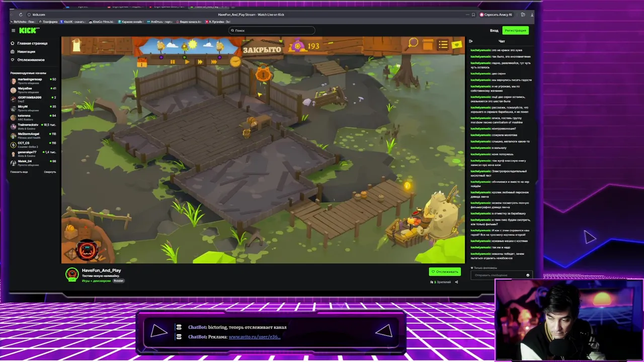Viewport: 644px width, 362px height.
Task: Click the browser extensions icon beside downloads
Action: [x=523, y=15]
